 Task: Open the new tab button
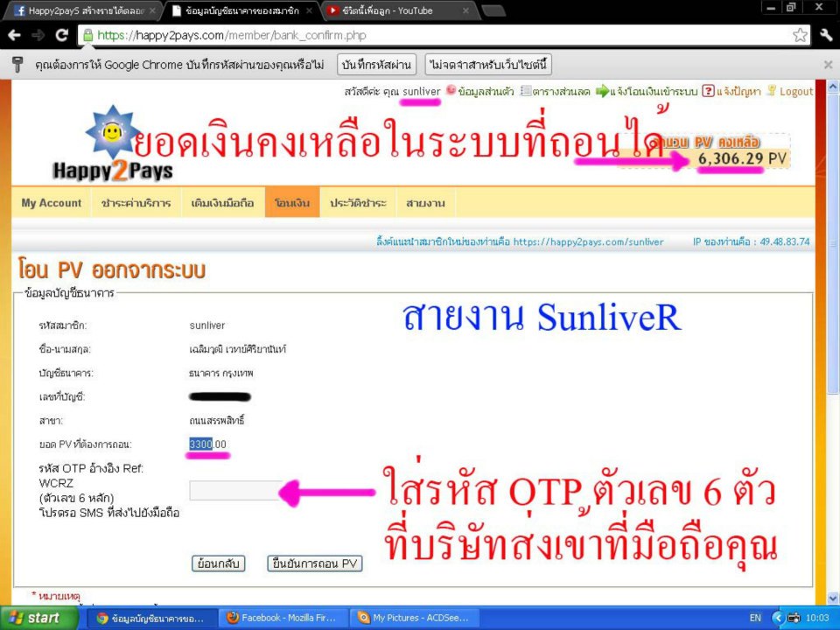point(493,10)
